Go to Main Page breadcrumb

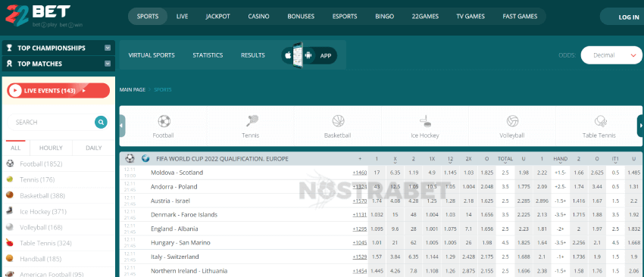click(x=133, y=89)
